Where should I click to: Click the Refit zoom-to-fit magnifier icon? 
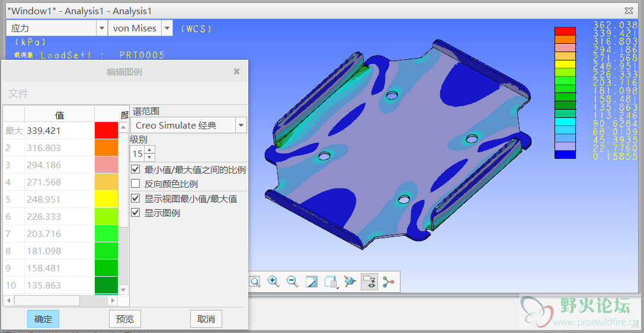[x=255, y=281]
